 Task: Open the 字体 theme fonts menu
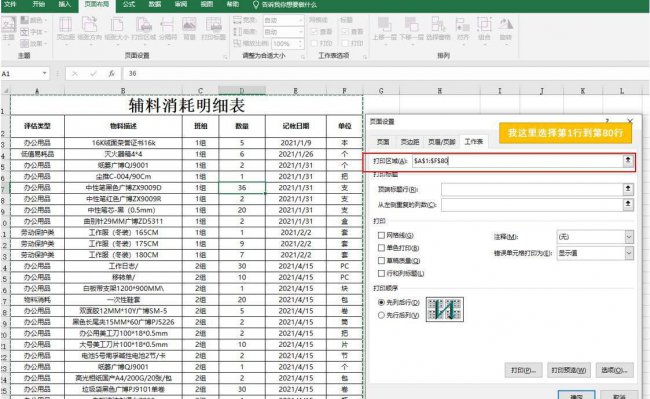click(x=34, y=31)
